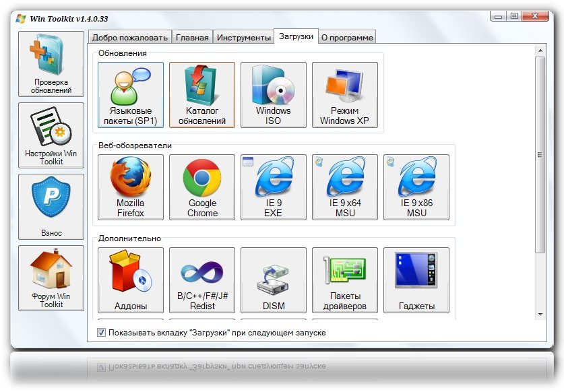Switch to the Главная tab

192,38
